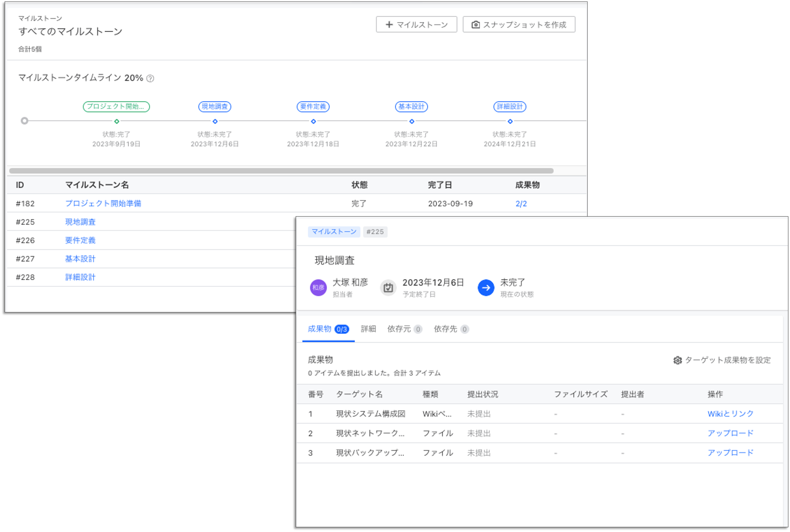Viewport: 790px width, 532px height.
Task: Click the camera icon to create a snapshot
Action: (476, 24)
